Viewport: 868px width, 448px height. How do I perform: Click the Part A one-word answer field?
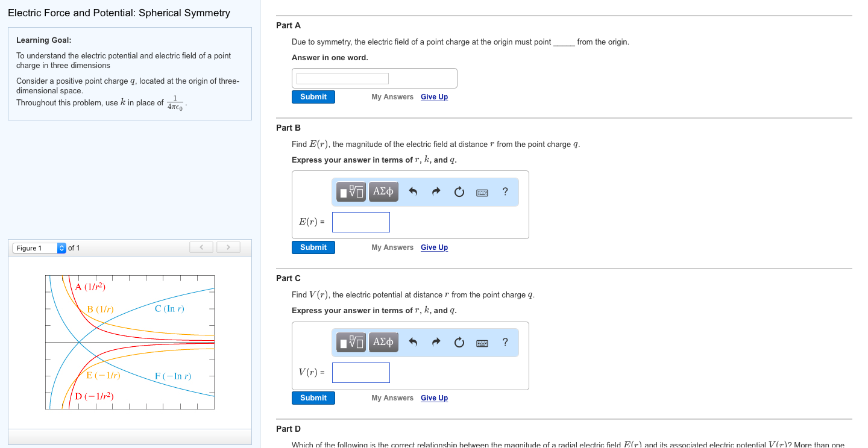point(342,79)
